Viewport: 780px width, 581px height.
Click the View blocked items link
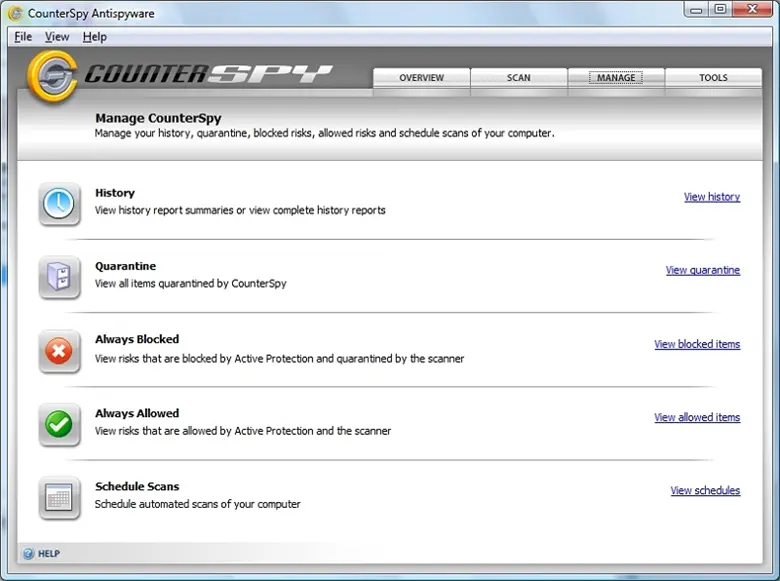pos(697,344)
